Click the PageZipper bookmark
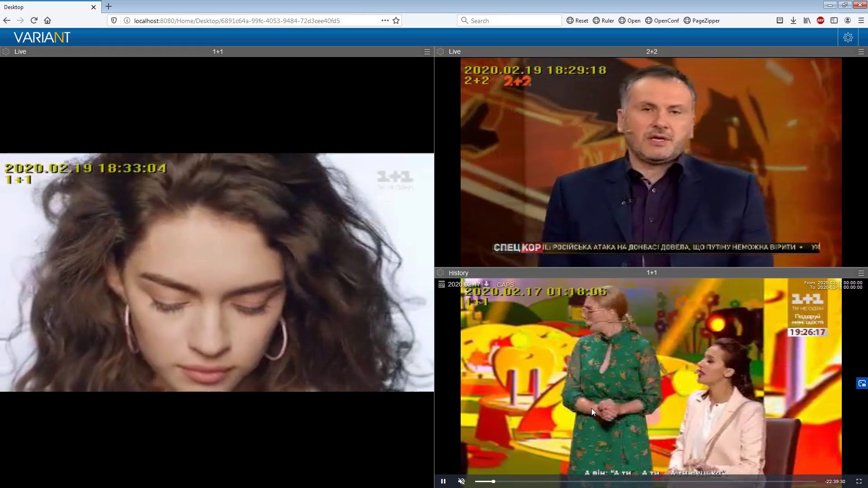 click(x=702, y=20)
